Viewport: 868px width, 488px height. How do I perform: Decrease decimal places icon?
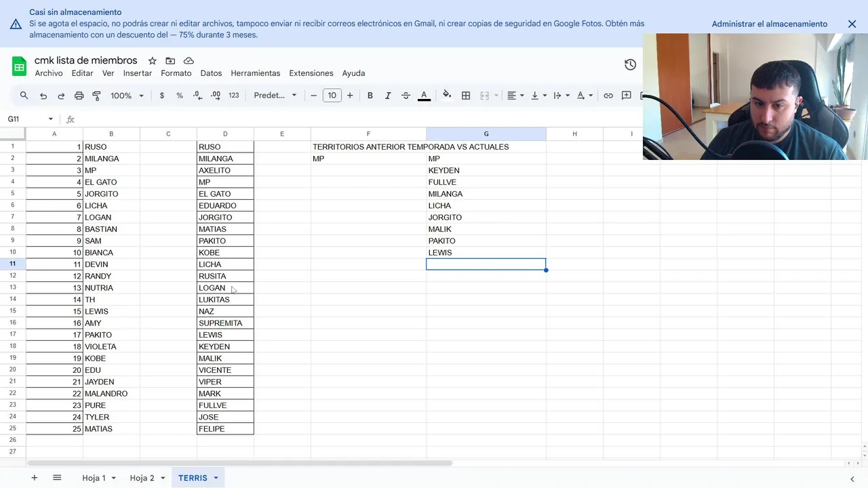(197, 96)
